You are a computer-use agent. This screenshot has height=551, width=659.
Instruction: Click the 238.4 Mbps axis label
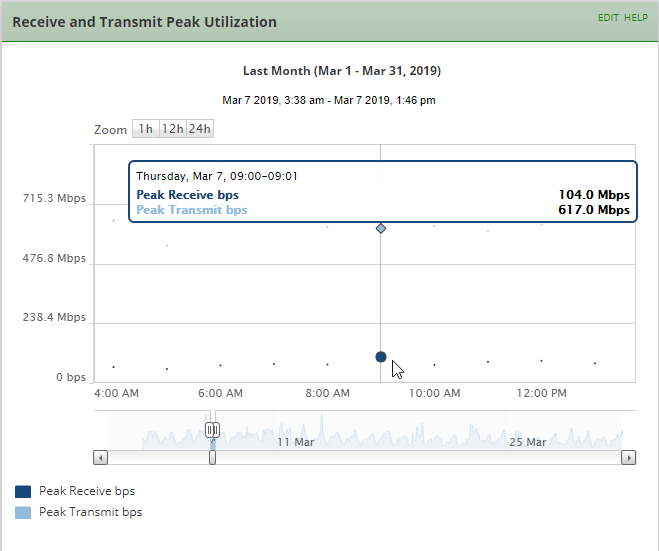coord(54,317)
